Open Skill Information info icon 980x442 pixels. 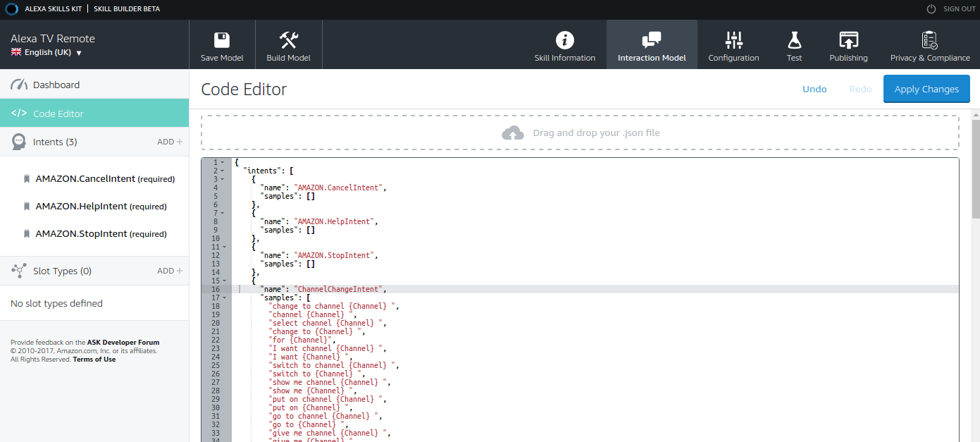564,40
